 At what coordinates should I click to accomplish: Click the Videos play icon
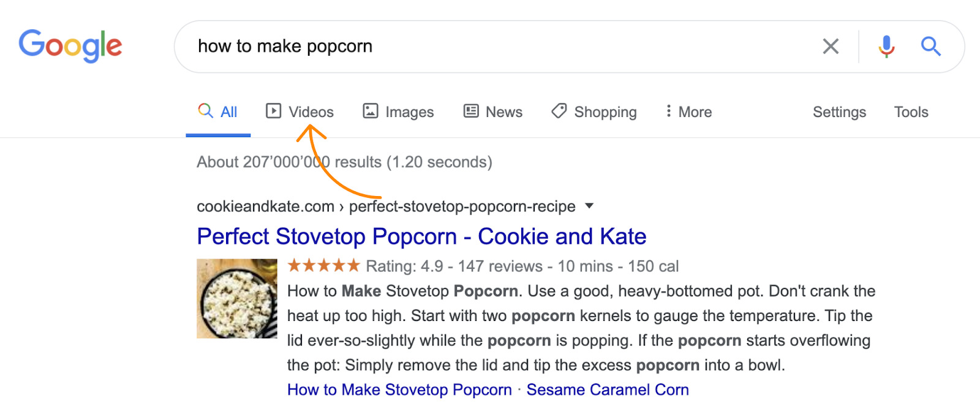273,111
